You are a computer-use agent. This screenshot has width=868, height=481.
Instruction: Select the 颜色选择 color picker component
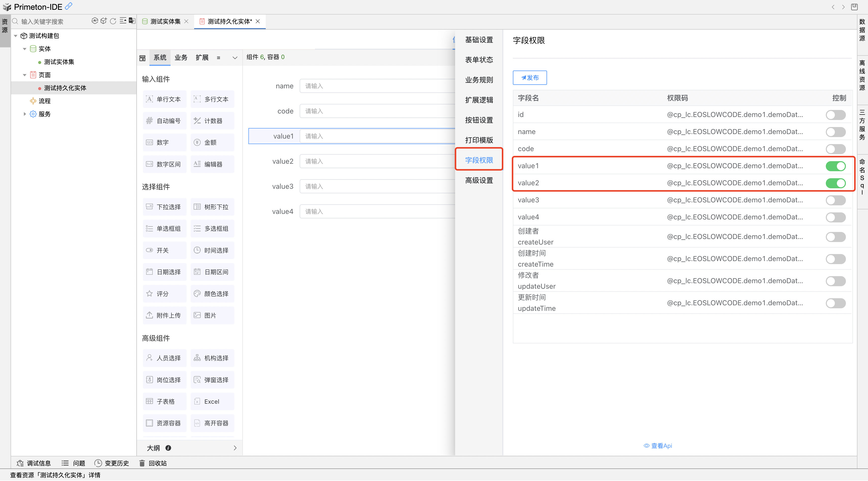pyautogui.click(x=212, y=294)
